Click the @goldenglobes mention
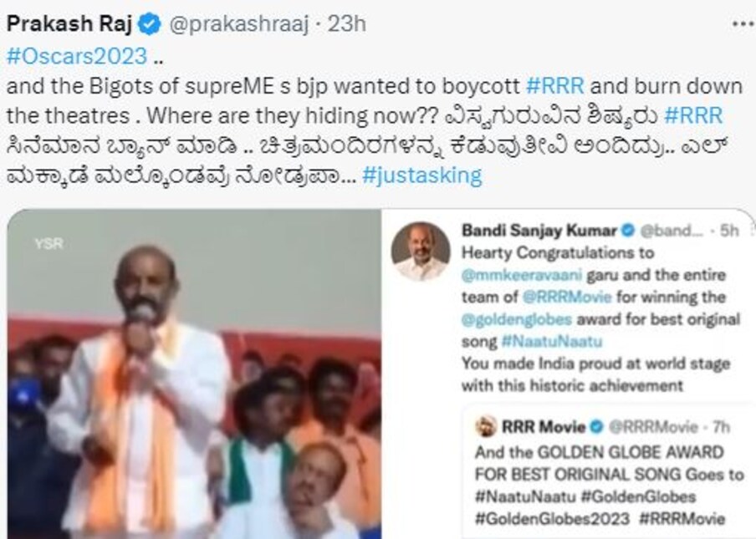The width and height of the screenshot is (756, 539). tap(517, 319)
